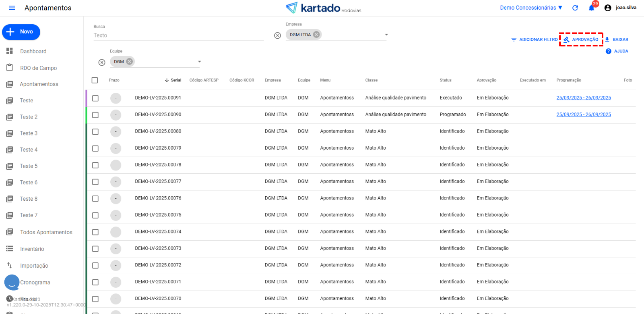Screen dimensions: 644x314
Task: Remove the DGM LTDA chip
Action: point(316,35)
